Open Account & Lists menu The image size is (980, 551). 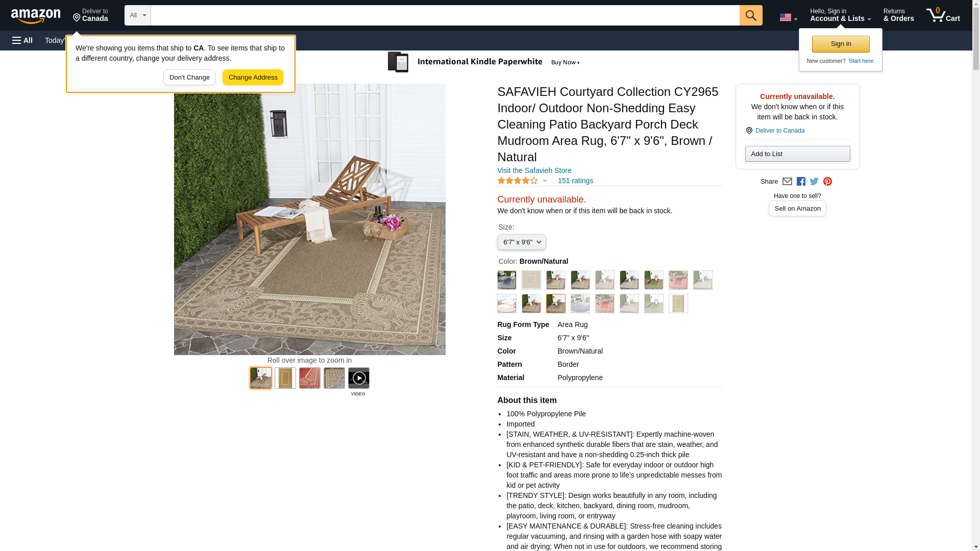click(x=840, y=15)
